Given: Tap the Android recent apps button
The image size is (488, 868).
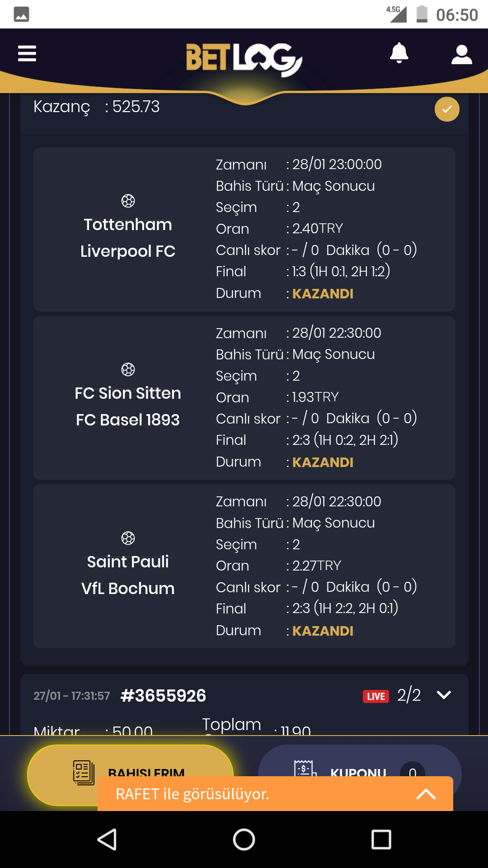Looking at the screenshot, I should tap(381, 840).
